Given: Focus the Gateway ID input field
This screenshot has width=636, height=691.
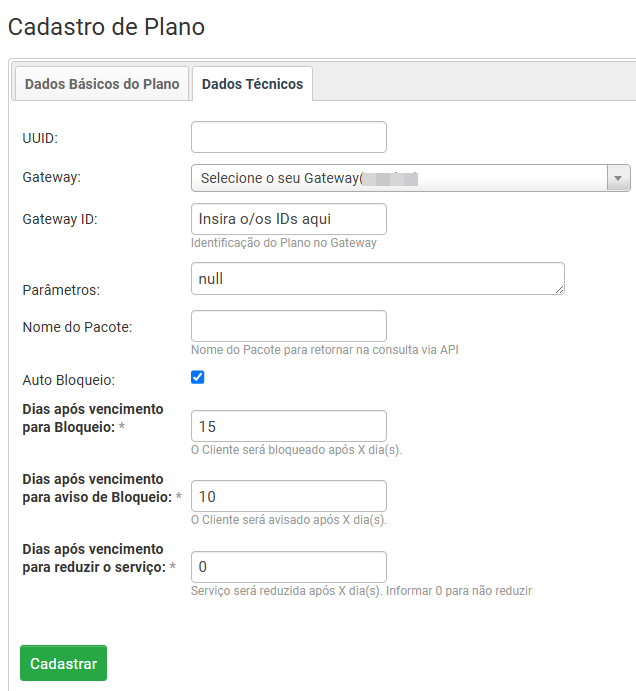Looking at the screenshot, I should tap(288, 219).
